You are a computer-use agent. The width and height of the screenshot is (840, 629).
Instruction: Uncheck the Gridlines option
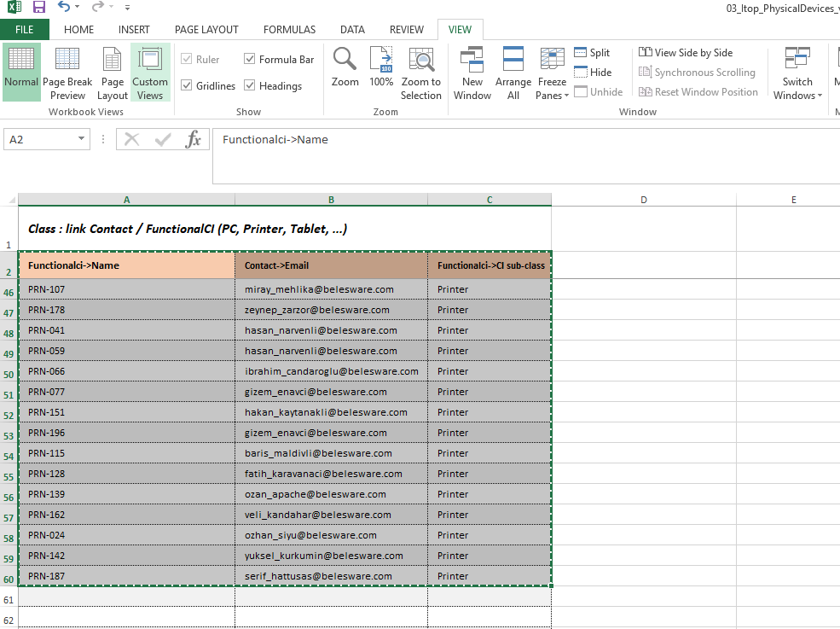(x=187, y=86)
